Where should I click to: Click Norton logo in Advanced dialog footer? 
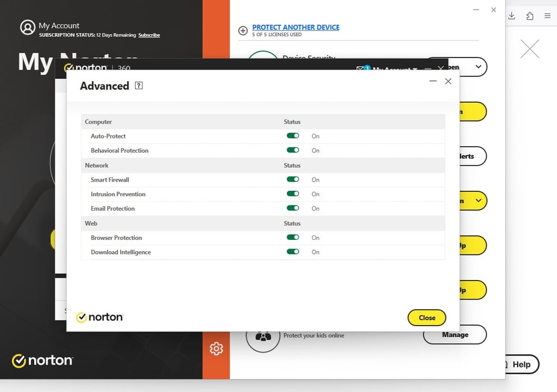pos(100,317)
